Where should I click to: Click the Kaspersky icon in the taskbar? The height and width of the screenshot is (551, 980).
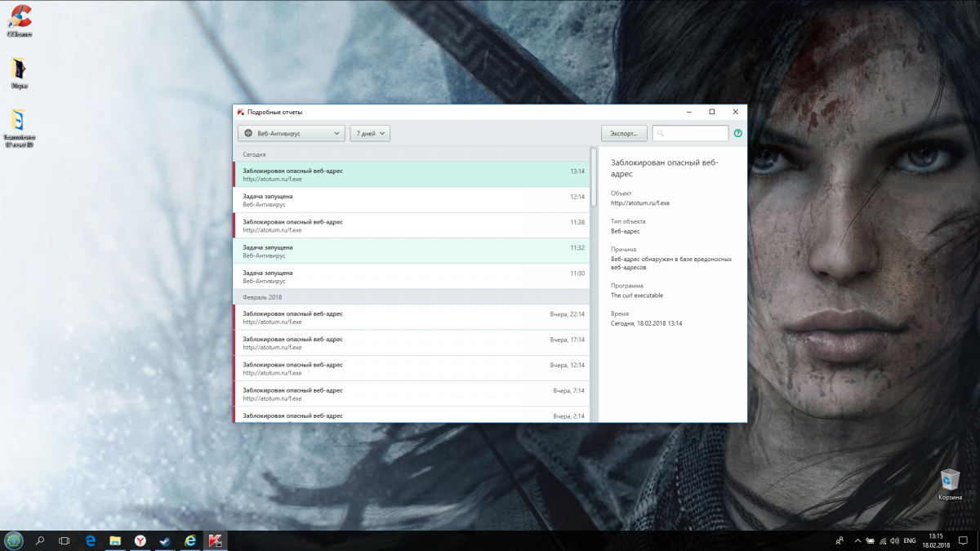point(216,540)
